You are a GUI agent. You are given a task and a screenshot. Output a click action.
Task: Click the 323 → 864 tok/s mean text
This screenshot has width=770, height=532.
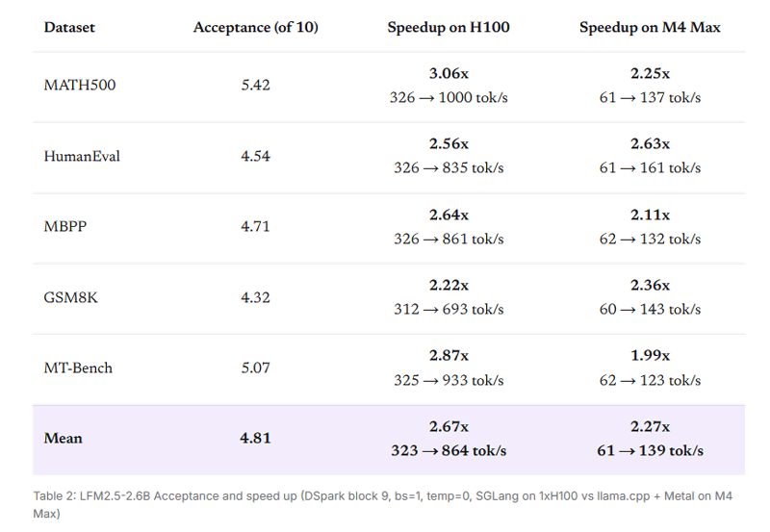449,450
